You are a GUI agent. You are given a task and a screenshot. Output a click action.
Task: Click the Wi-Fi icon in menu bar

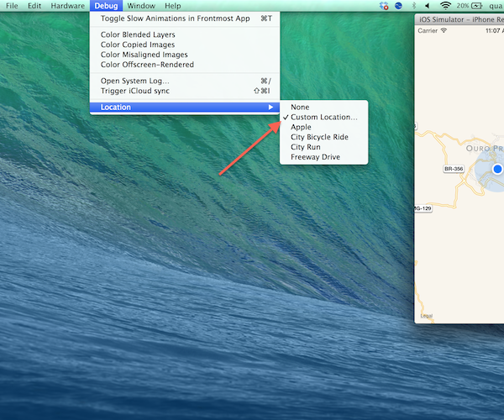pos(445,6)
